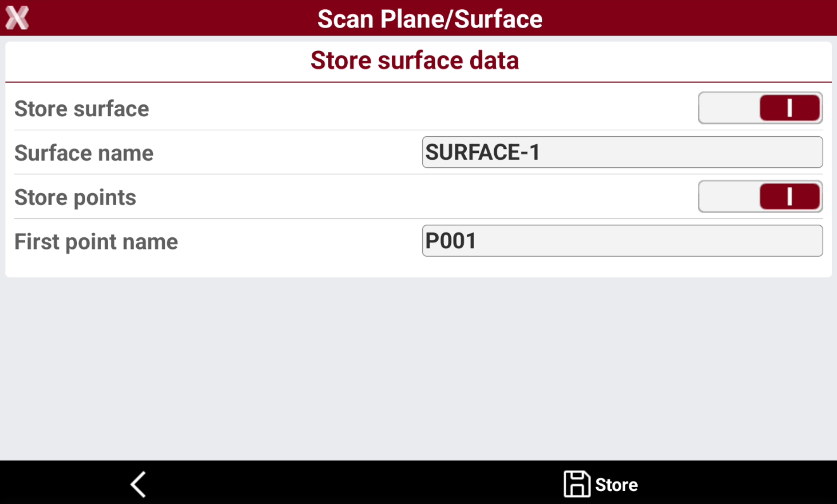Click the "Store surface data" heading

[415, 60]
